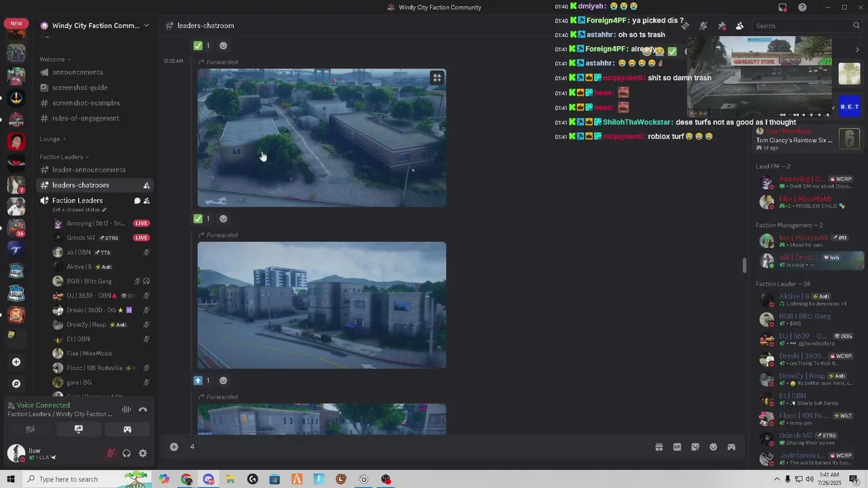
Task: Open chat icon of Faction Leaders voice channel
Action: (137, 201)
